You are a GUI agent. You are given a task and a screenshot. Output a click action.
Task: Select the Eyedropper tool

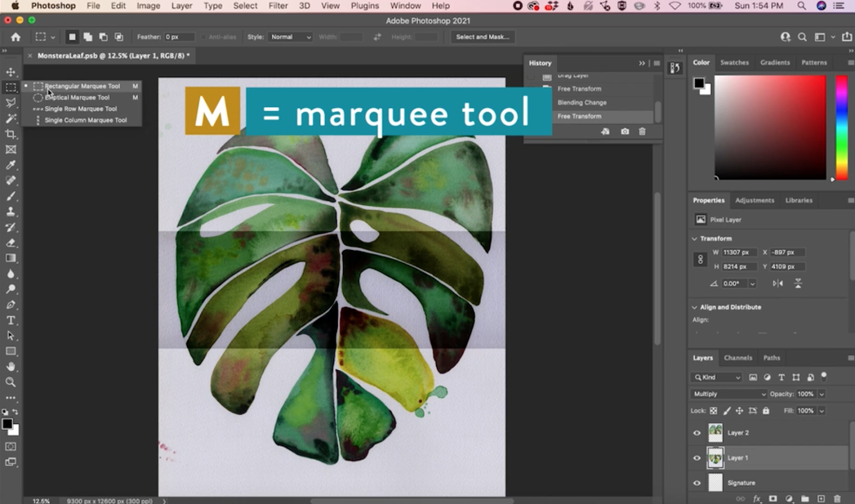[x=11, y=165]
